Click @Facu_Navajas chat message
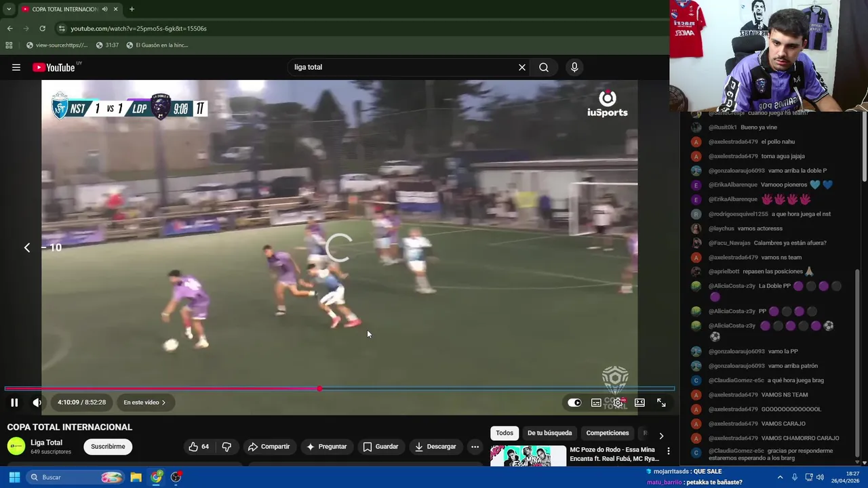The image size is (868, 488). [x=768, y=243]
